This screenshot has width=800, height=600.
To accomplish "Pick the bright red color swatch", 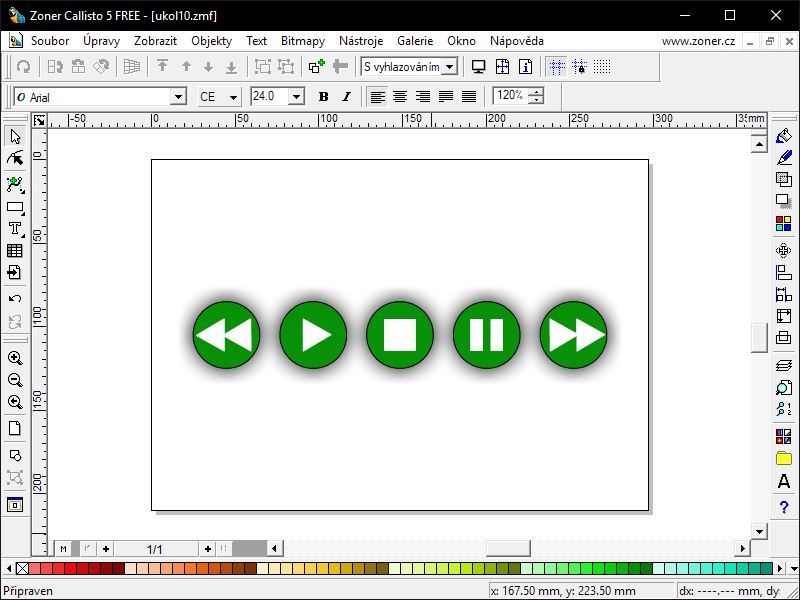I will (x=70, y=568).
